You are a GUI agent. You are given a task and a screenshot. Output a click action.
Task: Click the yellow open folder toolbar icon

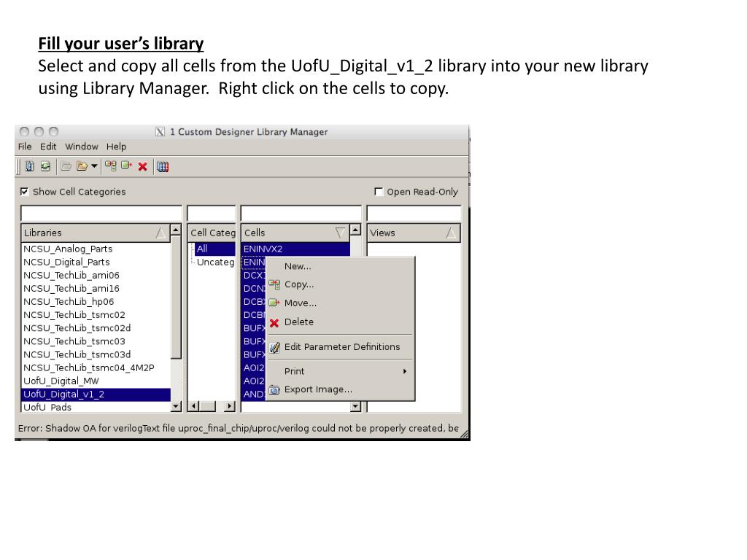click(x=82, y=166)
